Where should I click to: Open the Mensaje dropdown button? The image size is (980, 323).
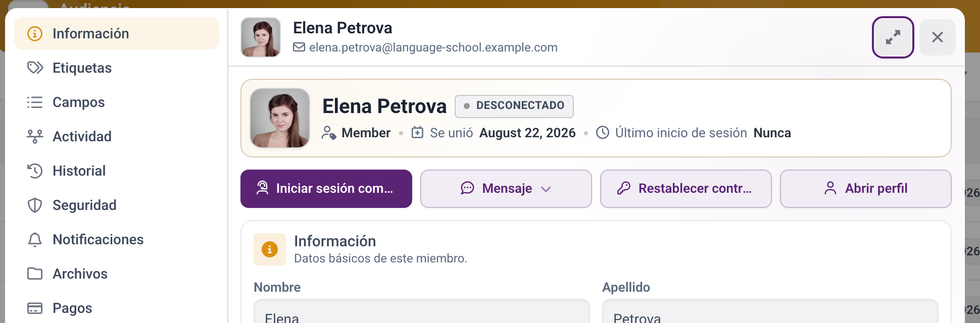click(x=506, y=189)
